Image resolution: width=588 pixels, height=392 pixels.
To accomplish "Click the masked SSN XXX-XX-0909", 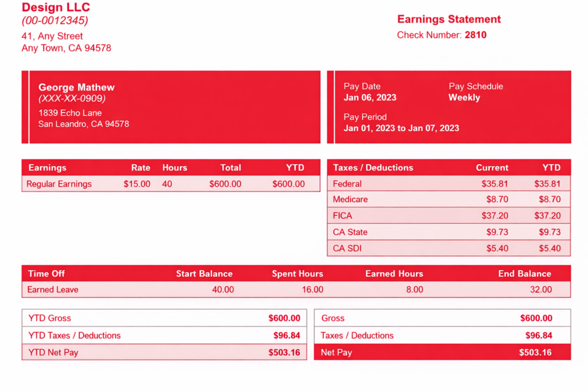I will (x=72, y=99).
